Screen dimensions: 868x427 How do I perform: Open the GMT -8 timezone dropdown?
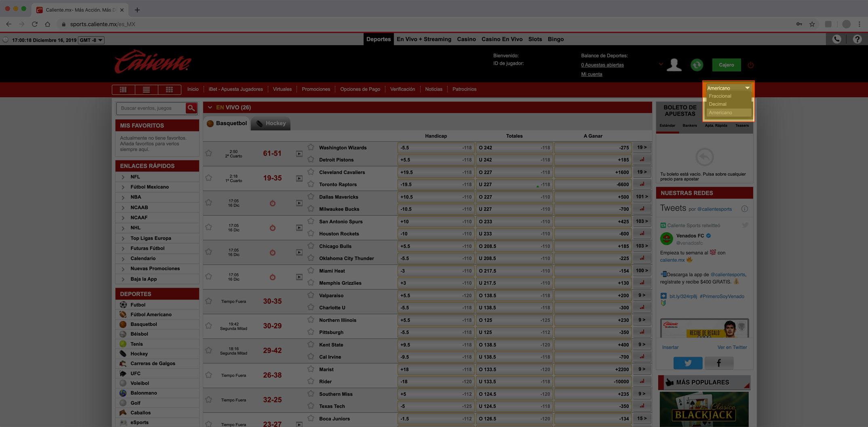point(91,40)
